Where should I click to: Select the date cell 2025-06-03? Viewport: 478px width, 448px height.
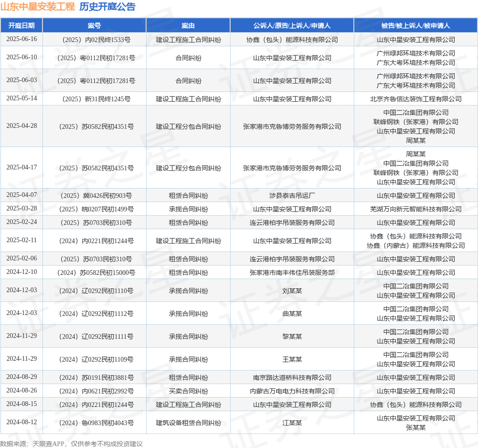pos(21,80)
